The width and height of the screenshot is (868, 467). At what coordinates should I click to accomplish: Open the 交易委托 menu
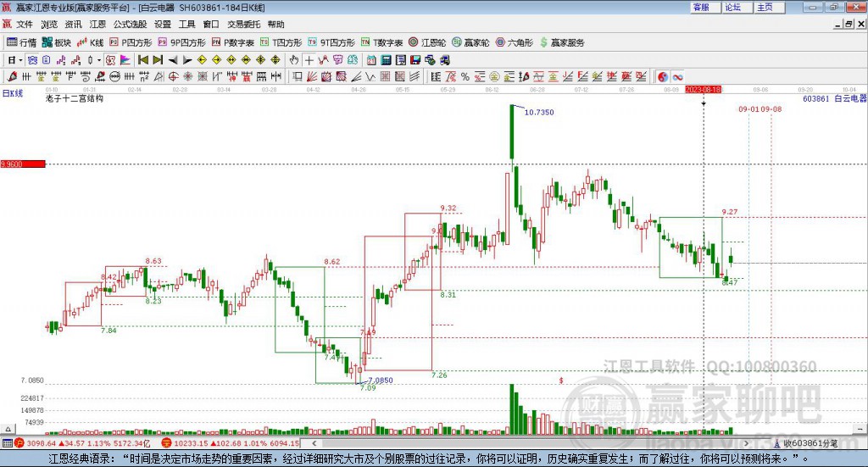243,25
